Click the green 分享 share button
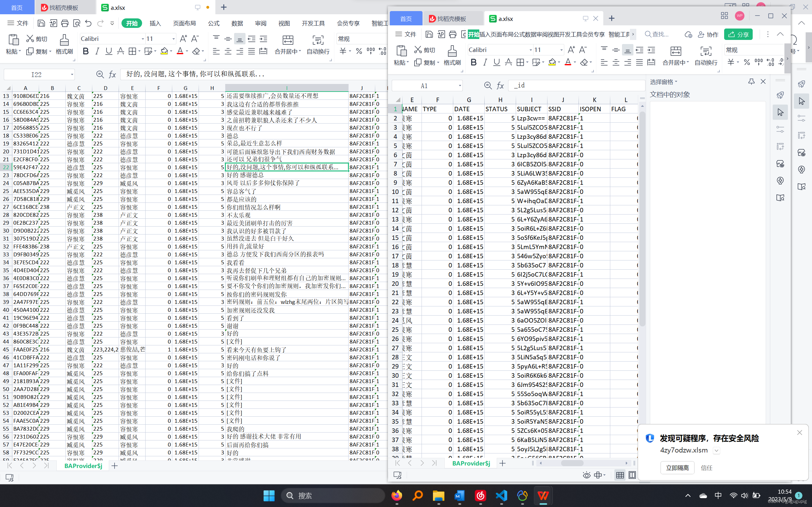 tap(738, 34)
